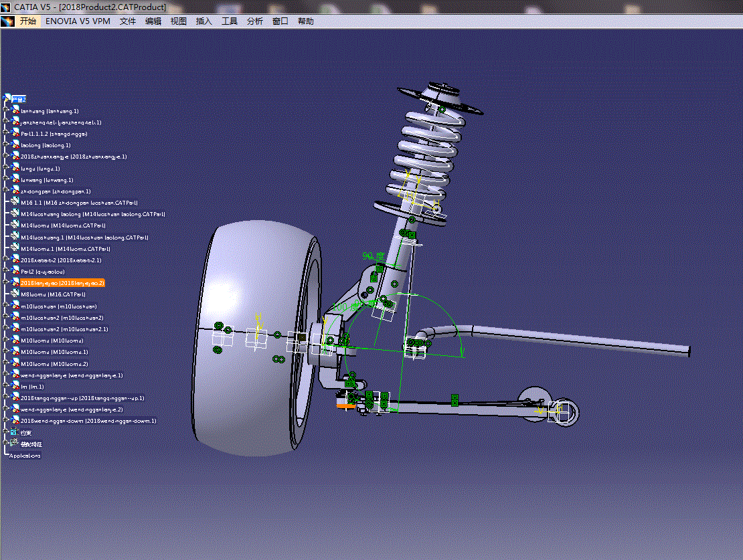Click the part icon beside M14luoshuang laolong
Image resolution: width=743 pixels, height=560 pixels.
[x=15, y=213]
